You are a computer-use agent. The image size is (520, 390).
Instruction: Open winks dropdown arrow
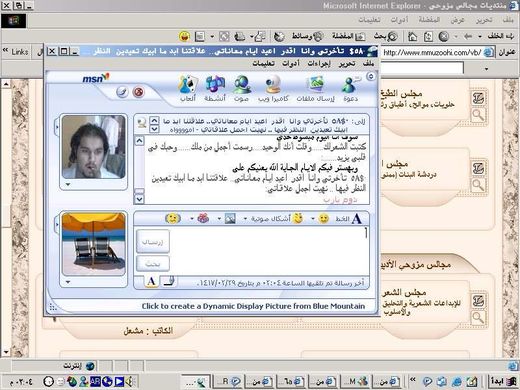(x=245, y=219)
